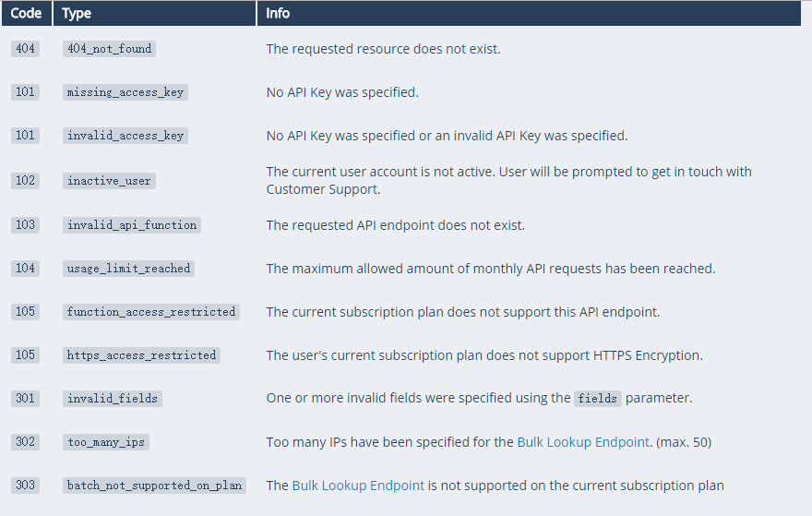Open the Bulk Lookup Endpoint link in 303 row

coord(358,486)
